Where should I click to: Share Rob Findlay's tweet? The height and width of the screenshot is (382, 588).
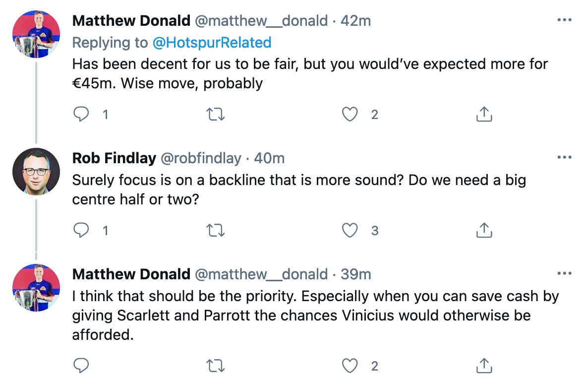coord(484,230)
